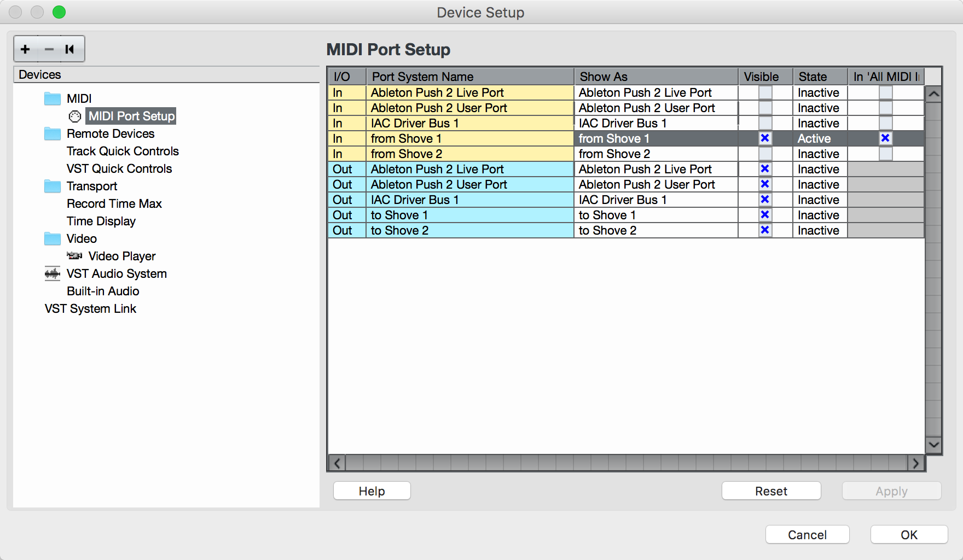Select VST System Link entry
The width and height of the screenshot is (963, 560).
[90, 308]
